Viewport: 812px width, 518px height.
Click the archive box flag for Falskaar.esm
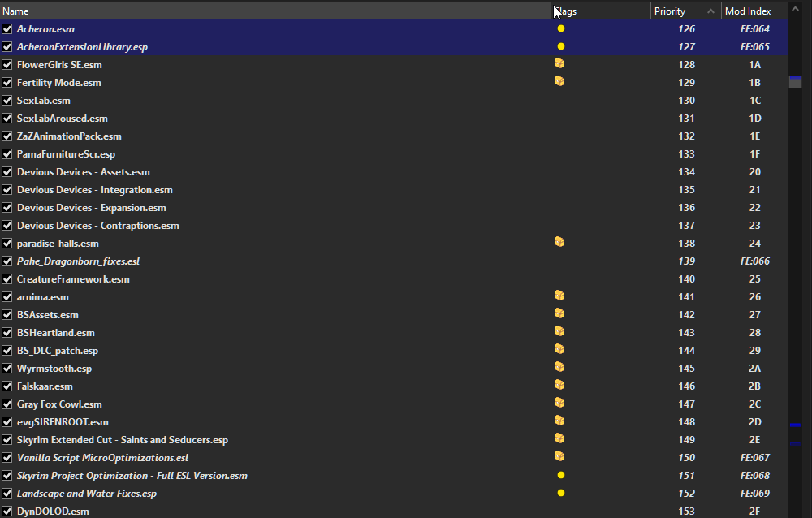pos(559,384)
